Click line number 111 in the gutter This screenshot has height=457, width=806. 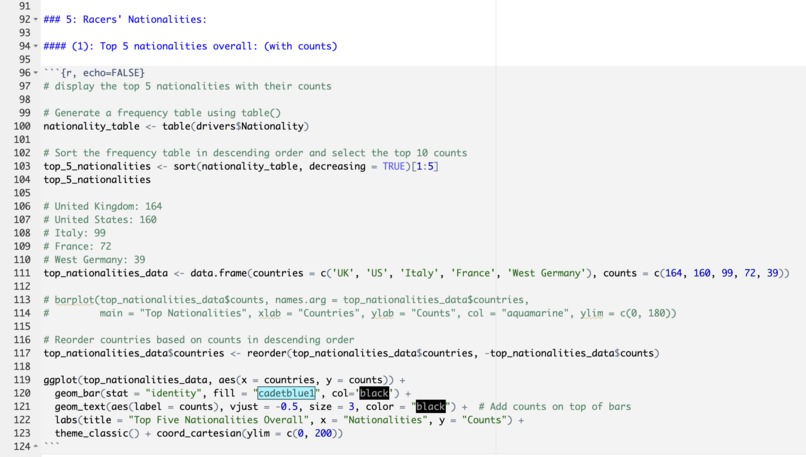point(22,273)
